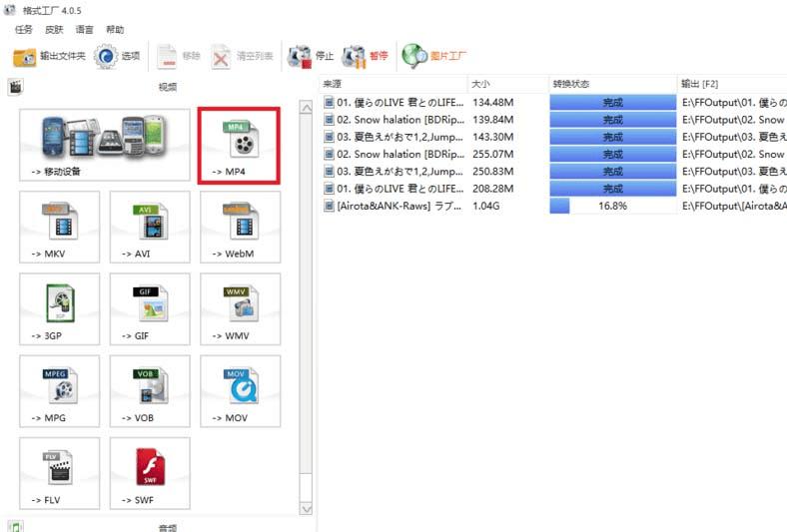Open the 皮肤 skin menu

[54, 30]
